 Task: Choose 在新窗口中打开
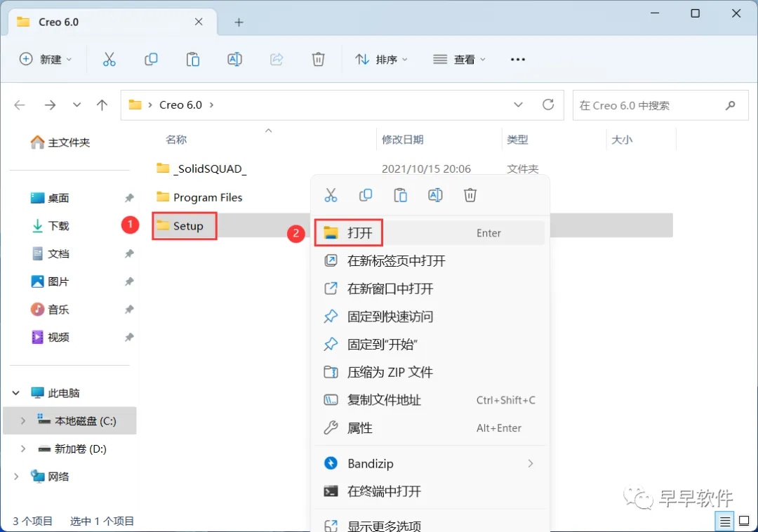coord(430,289)
